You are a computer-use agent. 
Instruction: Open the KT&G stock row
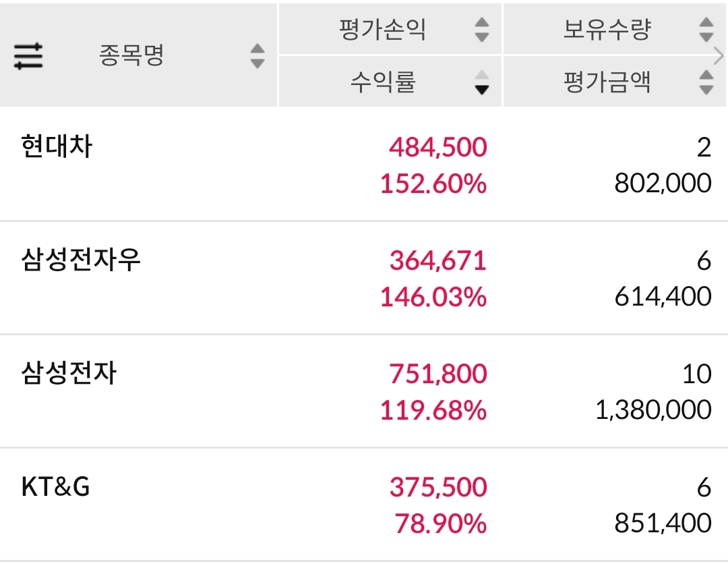pos(364,505)
